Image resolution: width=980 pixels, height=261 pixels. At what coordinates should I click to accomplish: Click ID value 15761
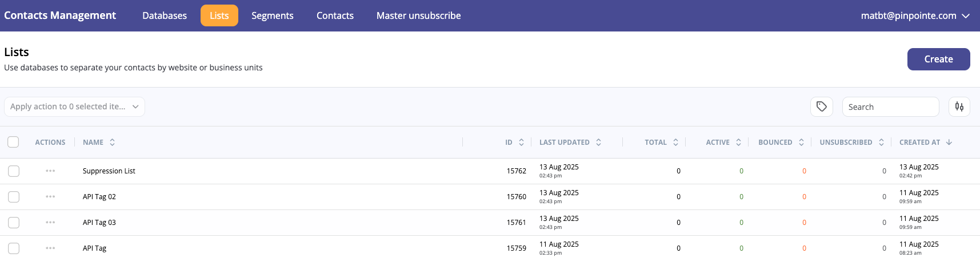tap(517, 223)
